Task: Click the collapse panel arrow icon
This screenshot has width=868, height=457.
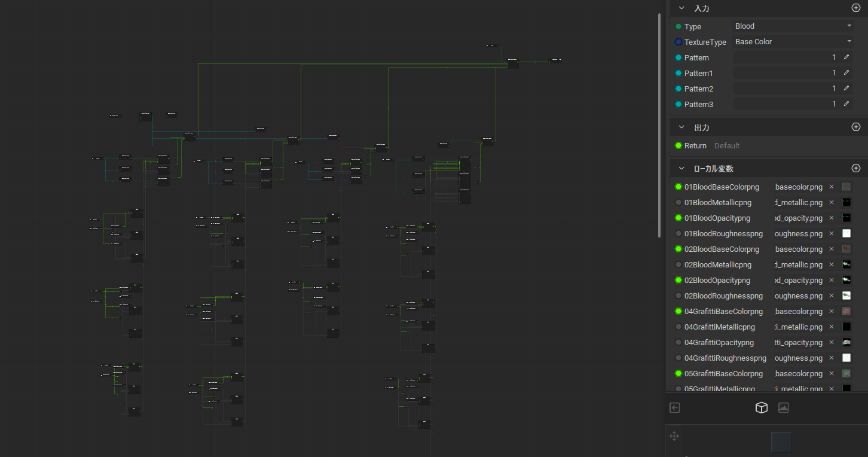Action: point(675,407)
